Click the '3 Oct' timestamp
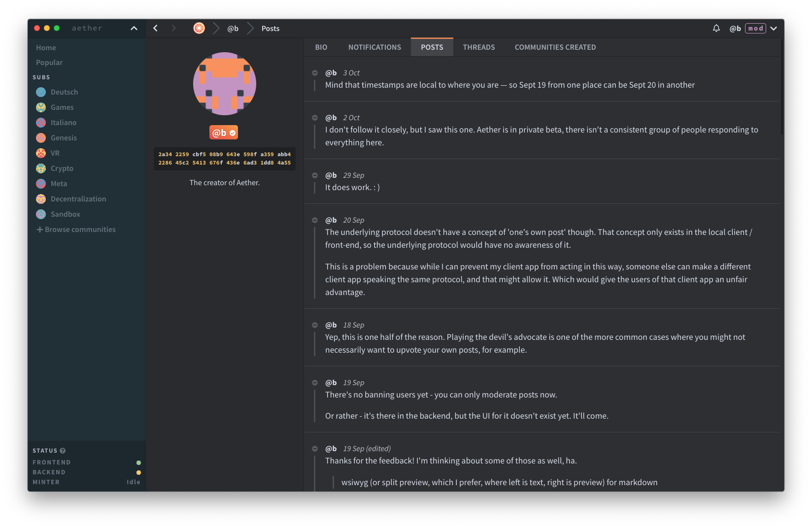The image size is (812, 528). 351,73
